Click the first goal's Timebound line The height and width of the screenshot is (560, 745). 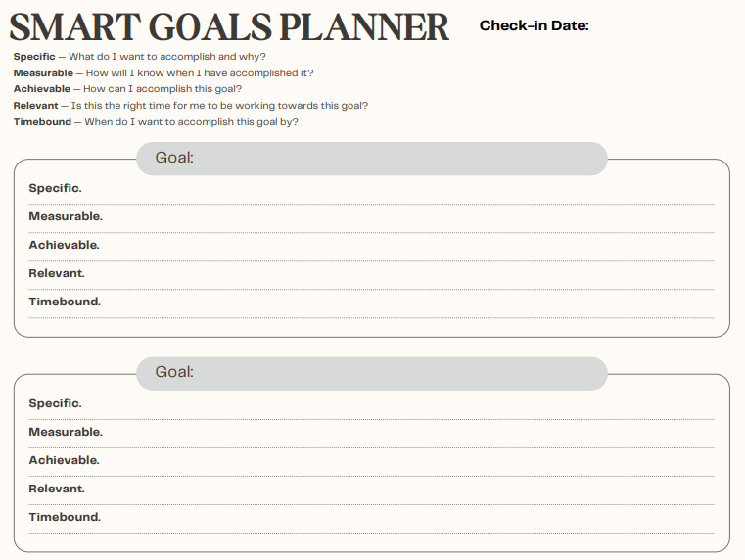point(372,304)
